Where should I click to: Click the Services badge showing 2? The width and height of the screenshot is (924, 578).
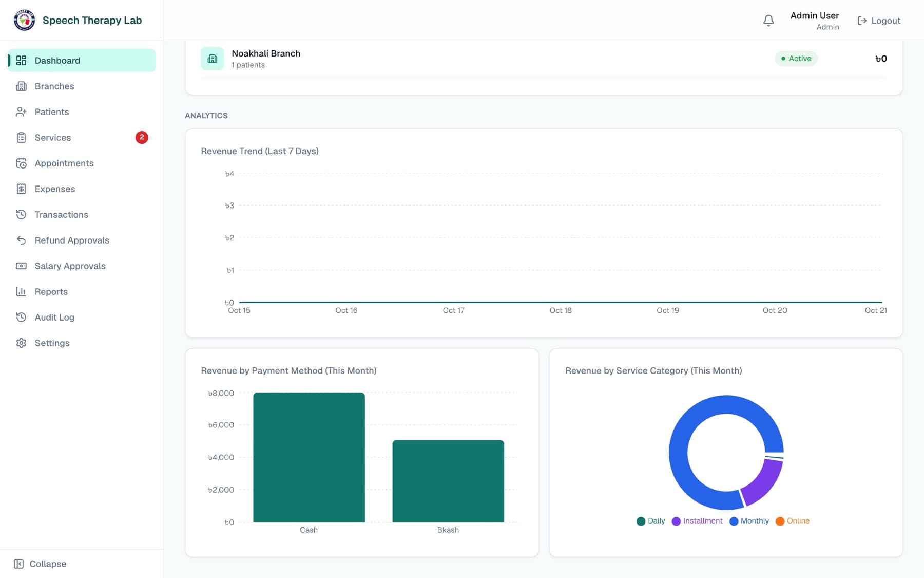pyautogui.click(x=142, y=137)
